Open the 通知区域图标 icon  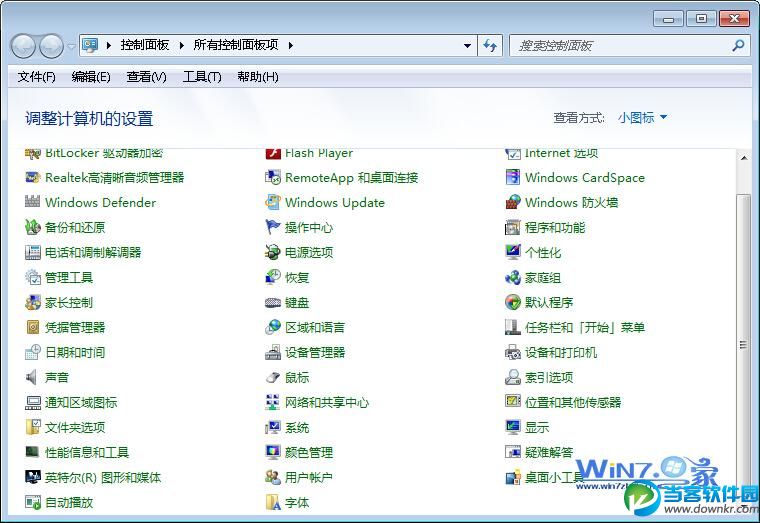[32, 402]
